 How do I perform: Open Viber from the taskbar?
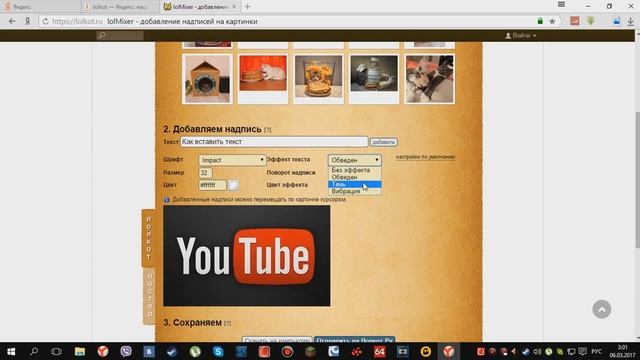click(126, 351)
